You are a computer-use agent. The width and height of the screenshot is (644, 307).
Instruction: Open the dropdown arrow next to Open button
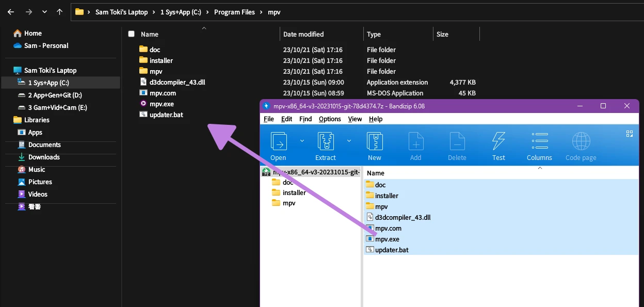click(x=302, y=140)
